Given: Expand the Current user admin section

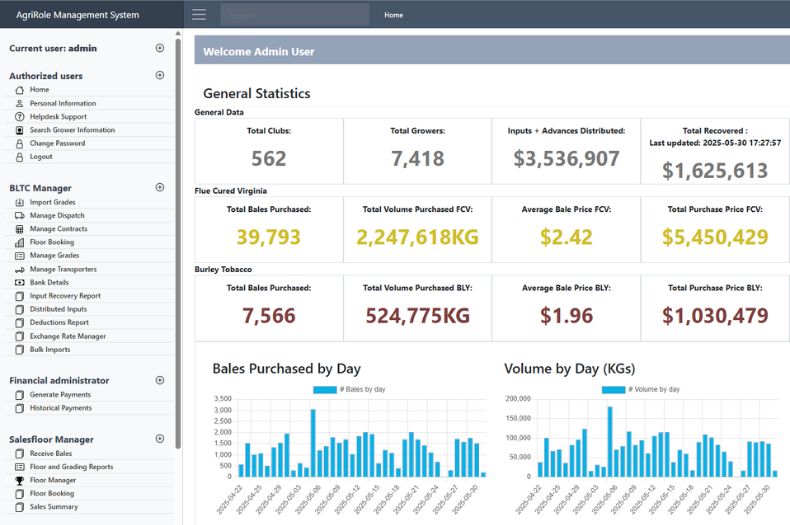Looking at the screenshot, I should 160,48.
